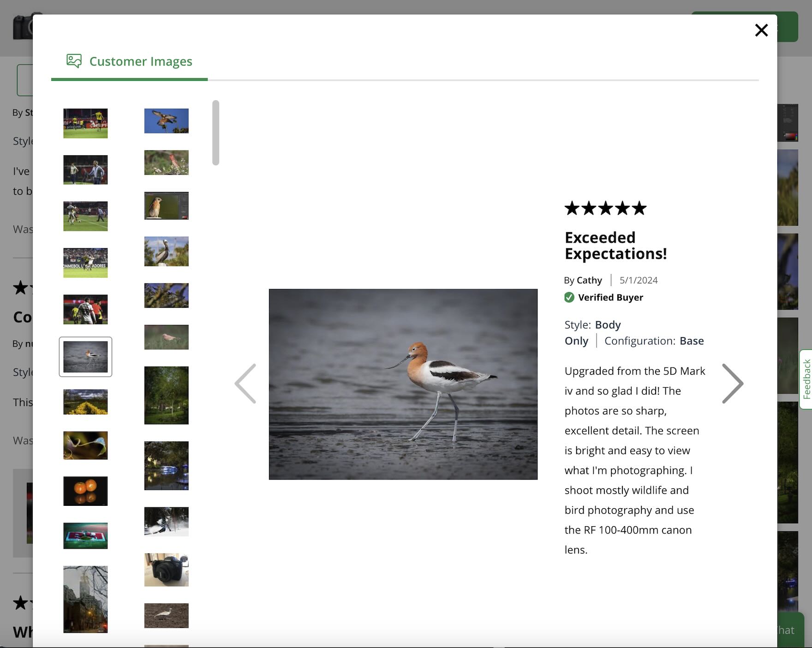Screen dimensions: 812x648
Task: Open the Feedback side tab
Action: (806, 379)
